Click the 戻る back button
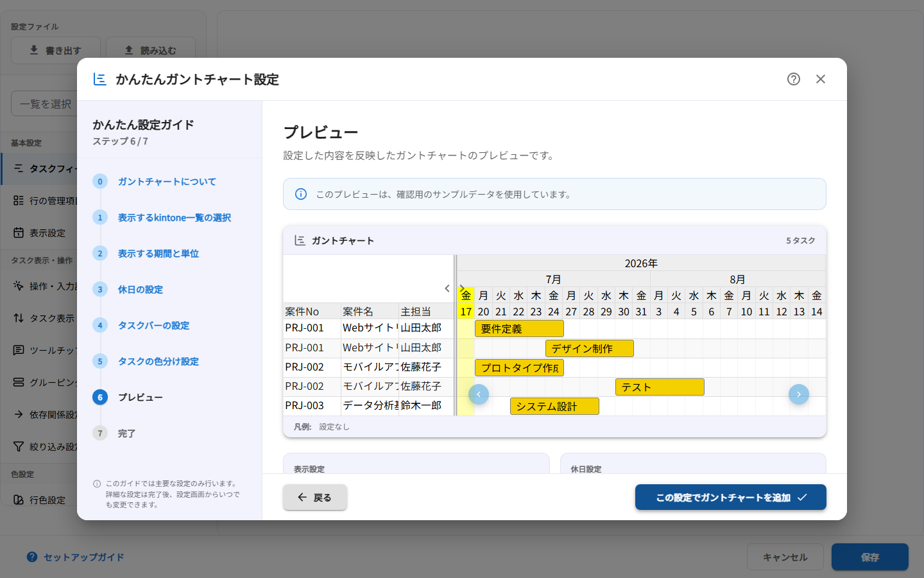 click(315, 497)
